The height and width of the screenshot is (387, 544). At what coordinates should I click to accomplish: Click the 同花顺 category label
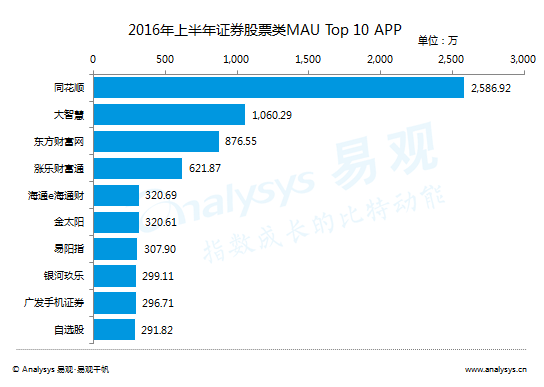click(69, 87)
